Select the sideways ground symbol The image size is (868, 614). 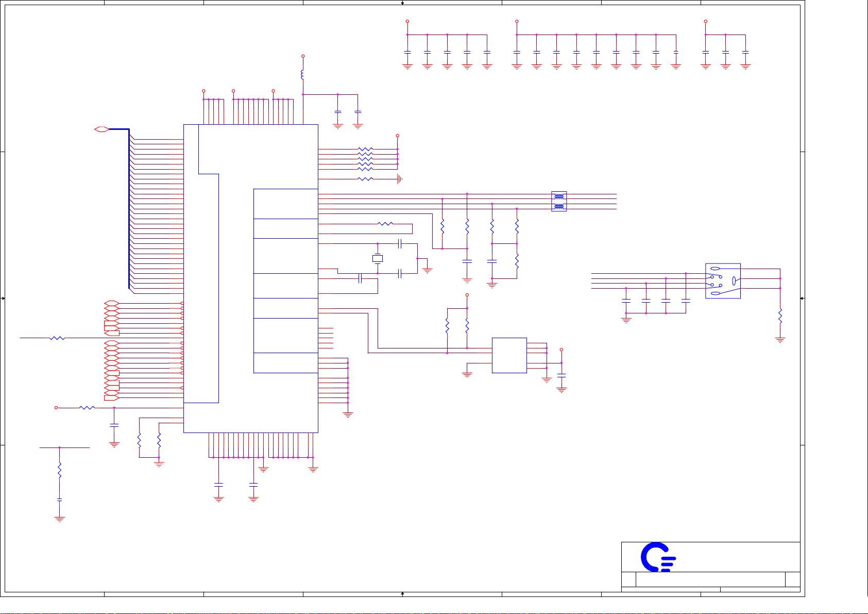(x=399, y=179)
